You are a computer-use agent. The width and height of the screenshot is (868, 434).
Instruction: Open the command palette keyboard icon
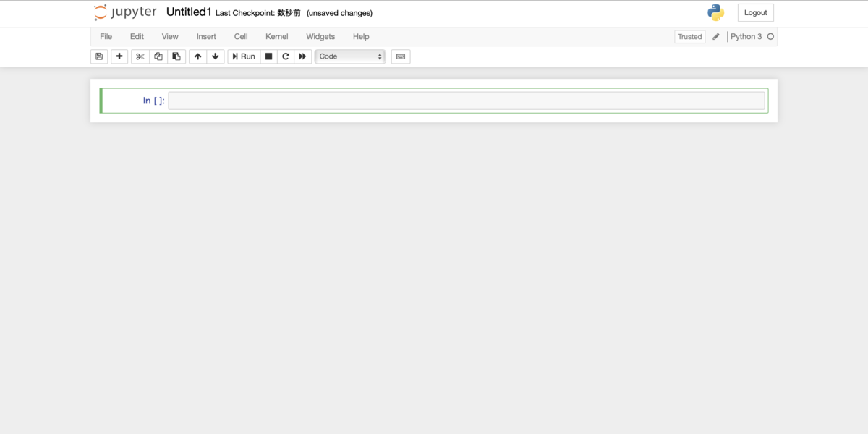[x=401, y=56]
